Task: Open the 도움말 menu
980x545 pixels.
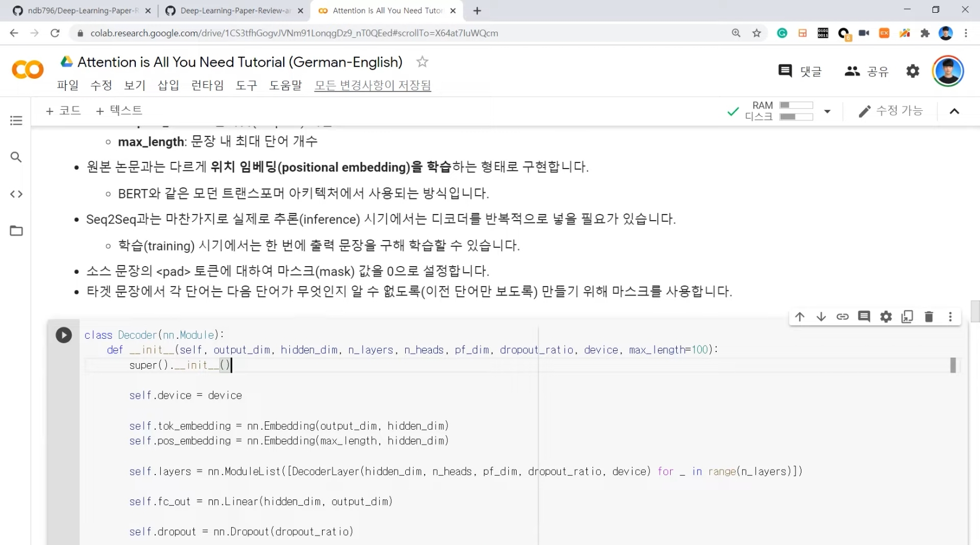Action: click(286, 85)
